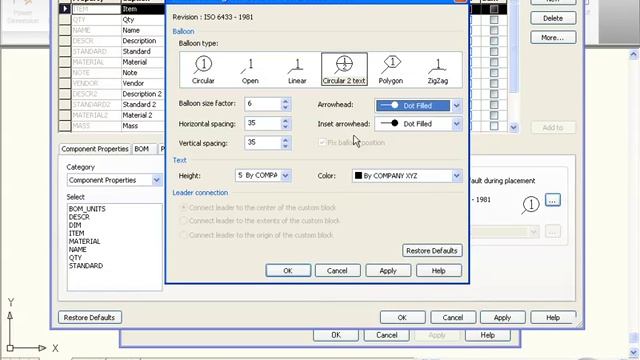Switch to the Component Properties tab
This screenshot has height=360, width=640.
pyautogui.click(x=95, y=149)
